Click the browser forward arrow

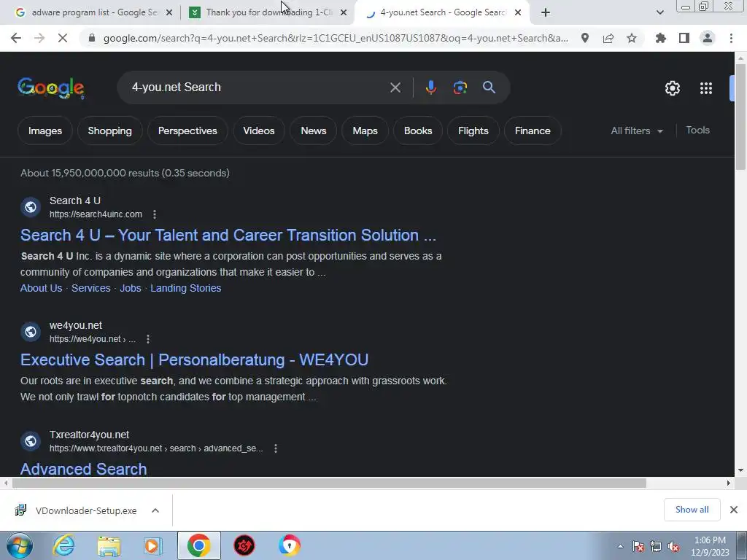click(39, 38)
